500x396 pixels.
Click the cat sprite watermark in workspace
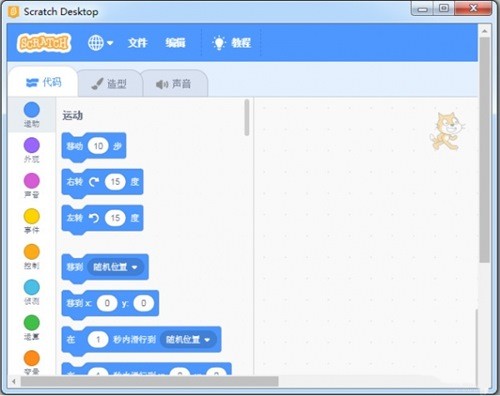(447, 131)
